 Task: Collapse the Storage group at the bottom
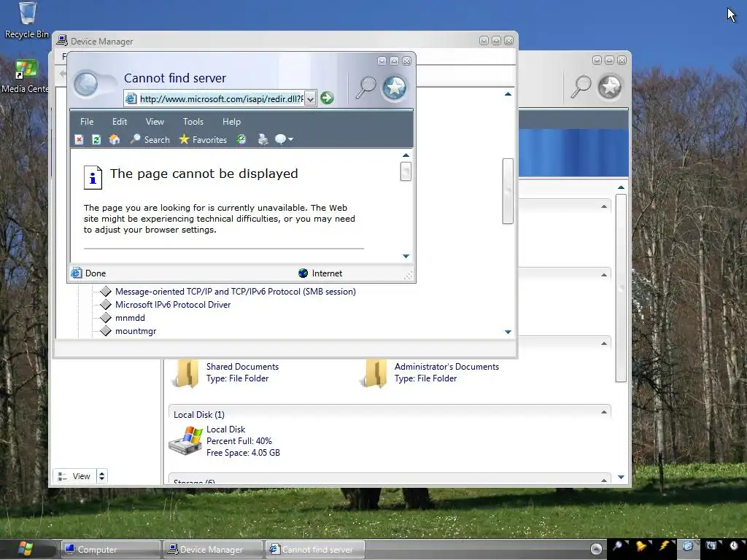[604, 480]
